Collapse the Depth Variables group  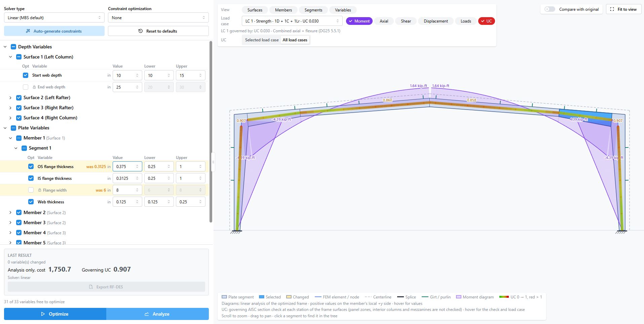(5, 47)
